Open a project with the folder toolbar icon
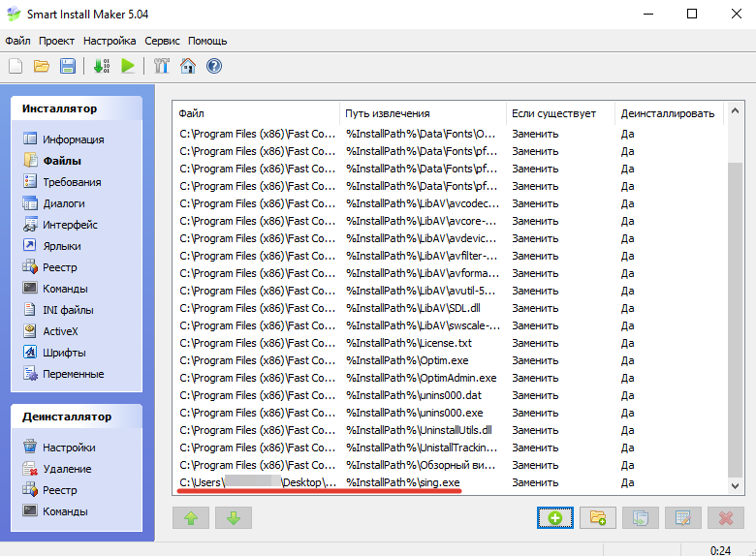Viewport: 756px width, 556px height. pos(42,66)
